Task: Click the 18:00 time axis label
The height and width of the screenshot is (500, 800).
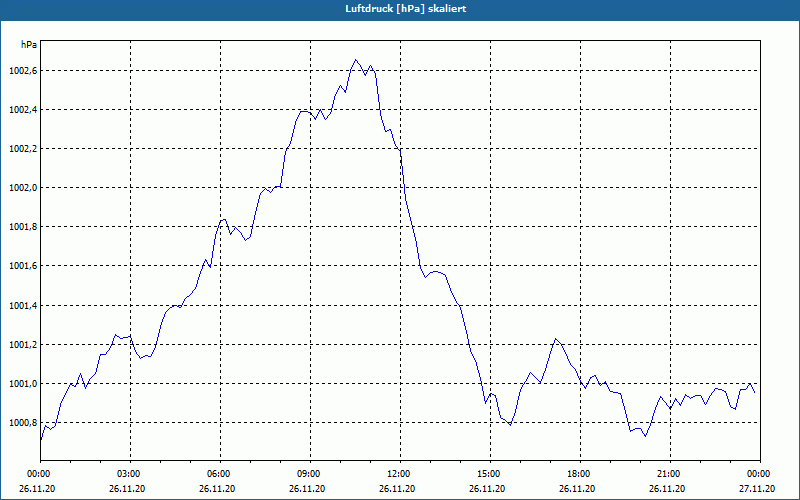Action: [580, 474]
